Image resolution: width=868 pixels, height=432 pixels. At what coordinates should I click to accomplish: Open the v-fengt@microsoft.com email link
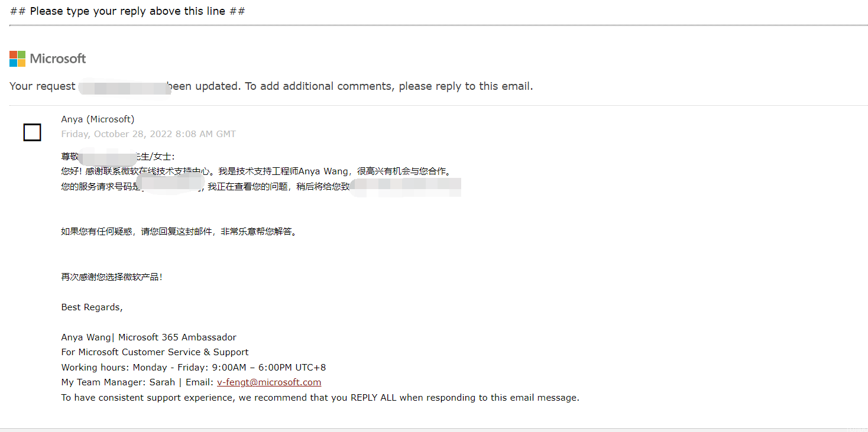[269, 382]
